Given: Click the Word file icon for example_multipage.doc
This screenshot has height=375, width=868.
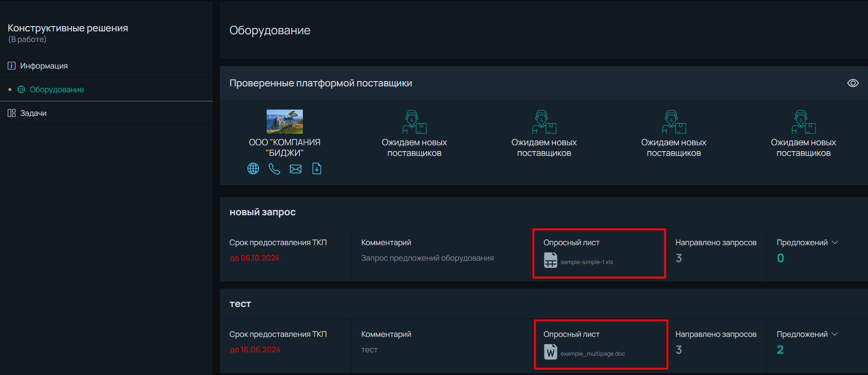Looking at the screenshot, I should [x=551, y=352].
